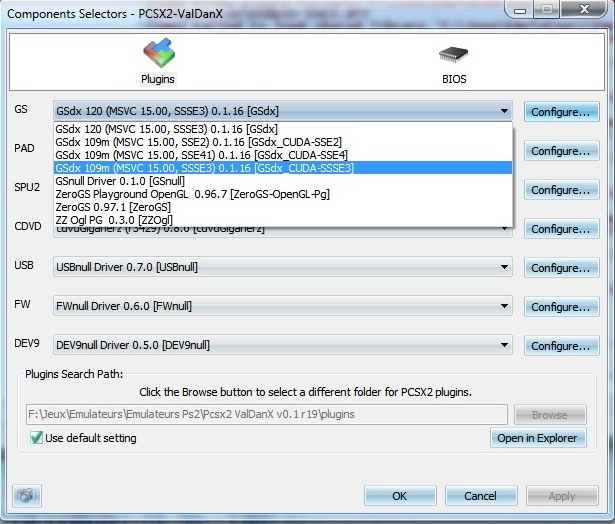The height and width of the screenshot is (524, 615).
Task: Select ZeroGS Playground OpenGL 0.96.7
Action: [x=283, y=194]
